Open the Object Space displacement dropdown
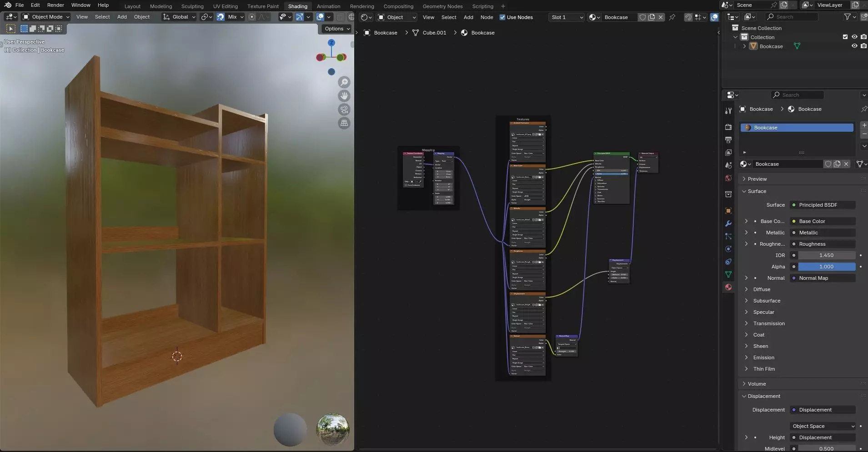The width and height of the screenshot is (868, 452). pyautogui.click(x=823, y=426)
